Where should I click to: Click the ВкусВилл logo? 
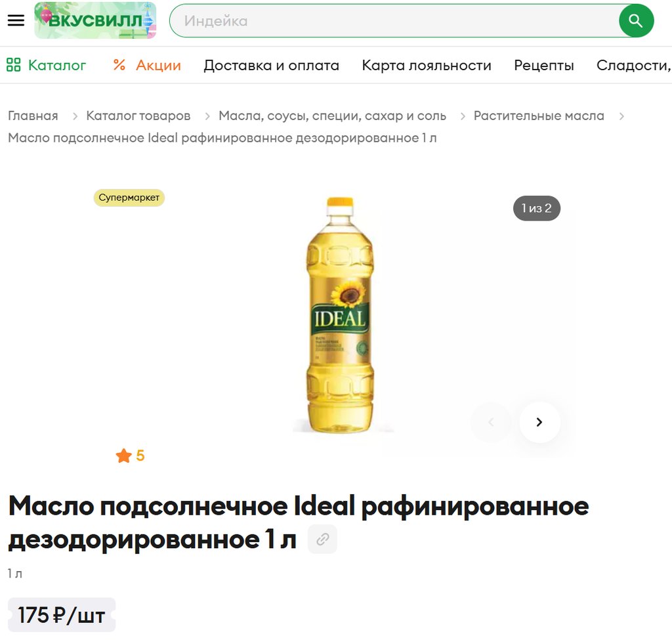pyautogui.click(x=95, y=20)
